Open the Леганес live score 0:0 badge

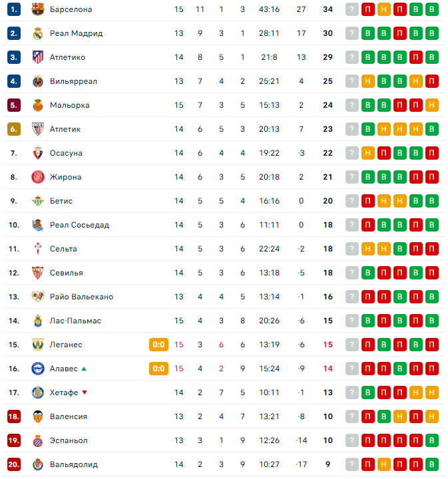click(x=158, y=345)
